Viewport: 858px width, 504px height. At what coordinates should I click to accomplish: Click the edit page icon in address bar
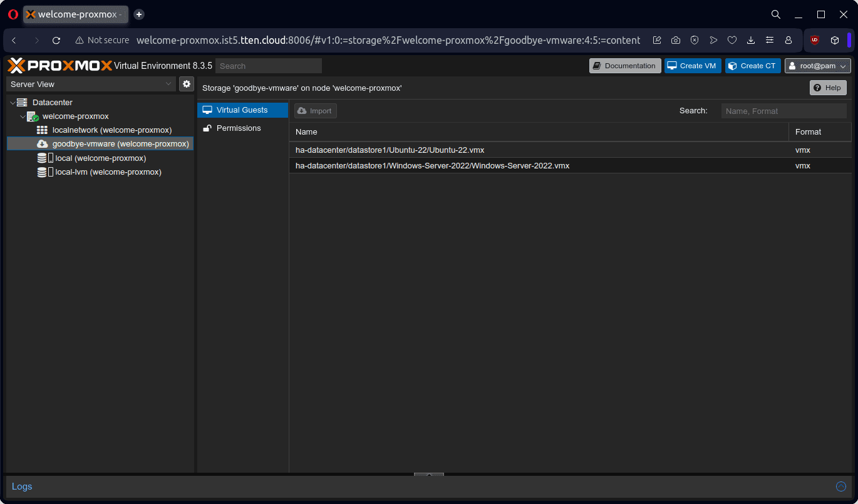click(657, 40)
